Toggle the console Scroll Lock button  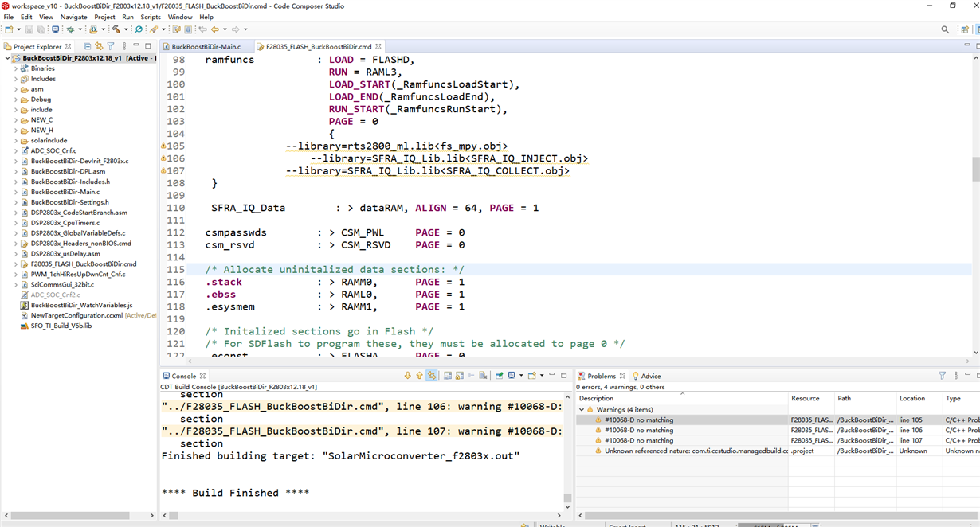point(460,376)
